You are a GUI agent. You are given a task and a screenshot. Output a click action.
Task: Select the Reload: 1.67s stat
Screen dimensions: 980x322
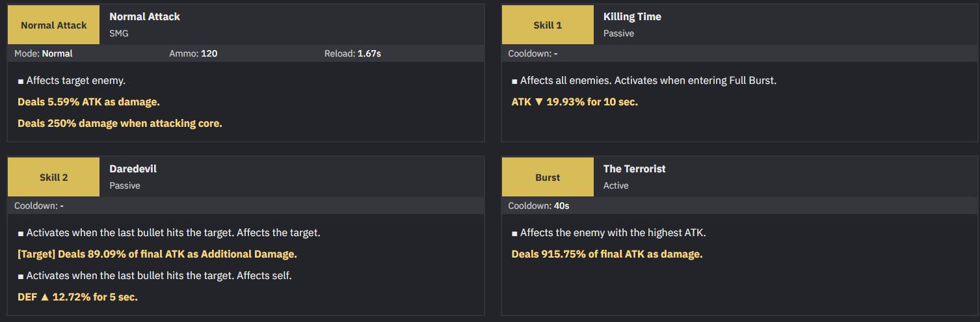click(352, 53)
